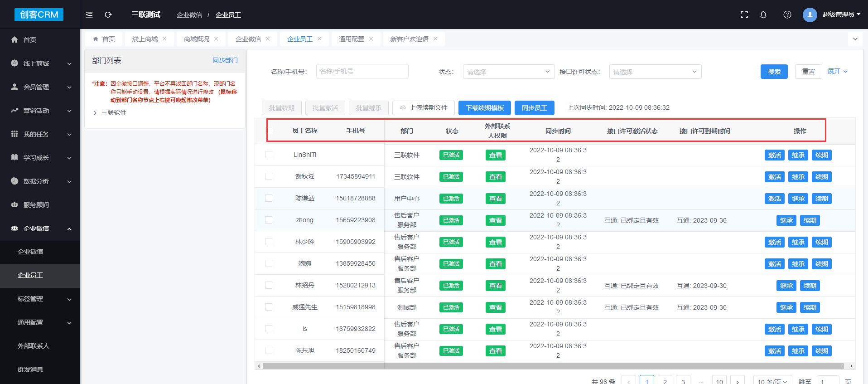Open 外部联系人 in the sidebar menu
The height and width of the screenshot is (384, 868).
(33, 346)
